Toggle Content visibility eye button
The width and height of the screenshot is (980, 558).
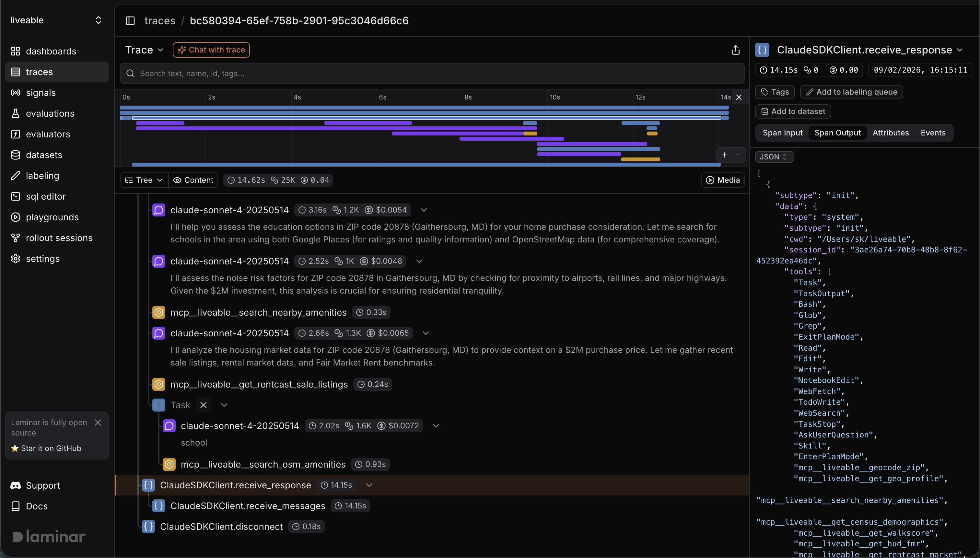click(x=193, y=180)
